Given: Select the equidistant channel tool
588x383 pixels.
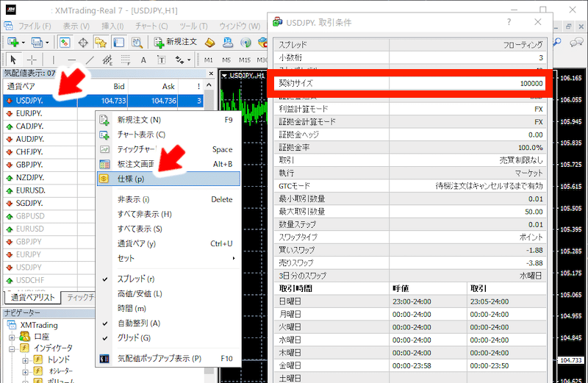Looking at the screenshot, I should click(x=107, y=60).
